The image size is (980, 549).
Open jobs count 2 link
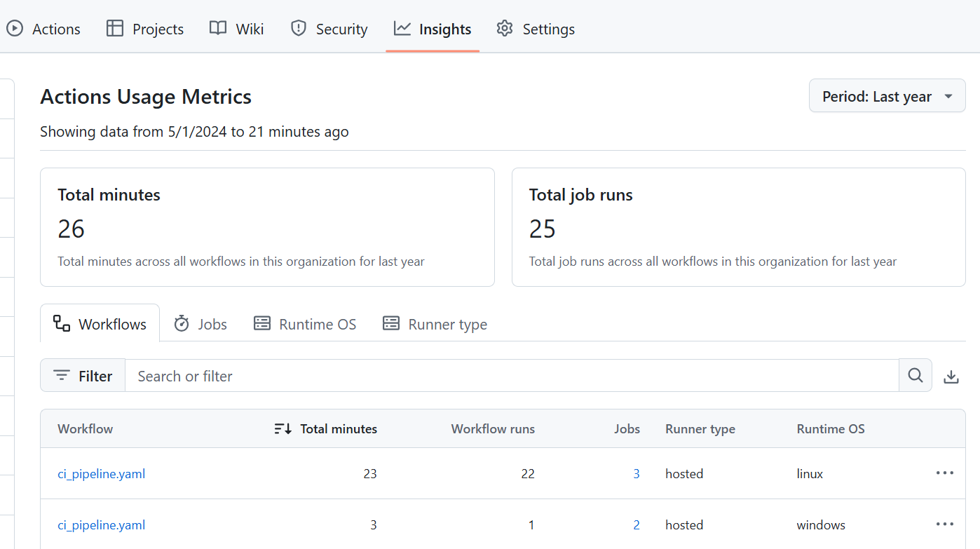[x=637, y=524]
